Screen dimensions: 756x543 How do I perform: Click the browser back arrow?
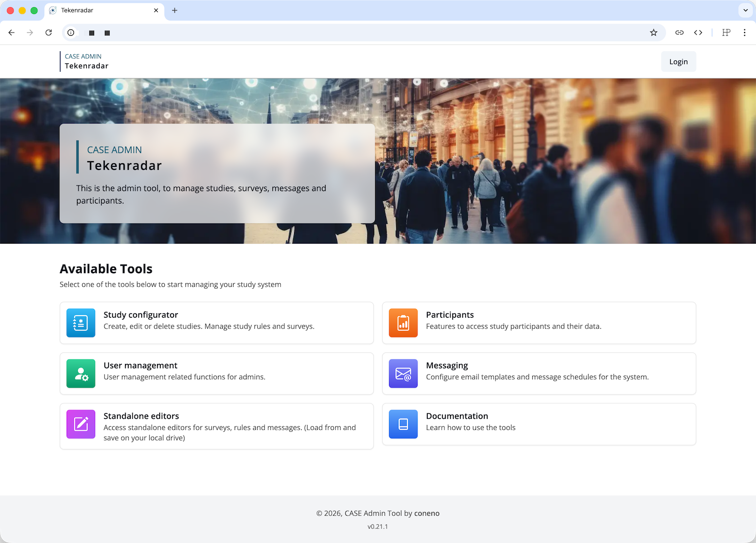coord(11,33)
